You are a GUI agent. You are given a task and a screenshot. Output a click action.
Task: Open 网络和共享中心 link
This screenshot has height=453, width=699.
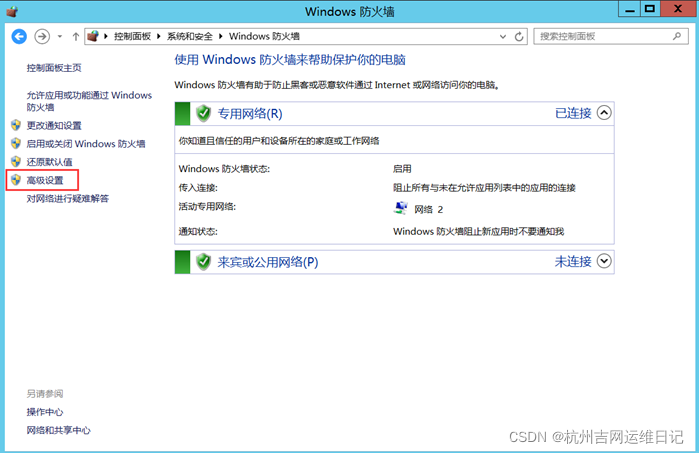[x=58, y=430]
